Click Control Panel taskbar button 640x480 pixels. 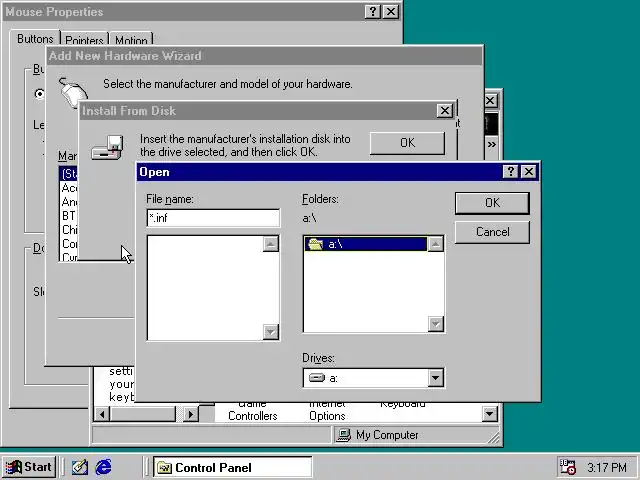[x=233, y=467]
